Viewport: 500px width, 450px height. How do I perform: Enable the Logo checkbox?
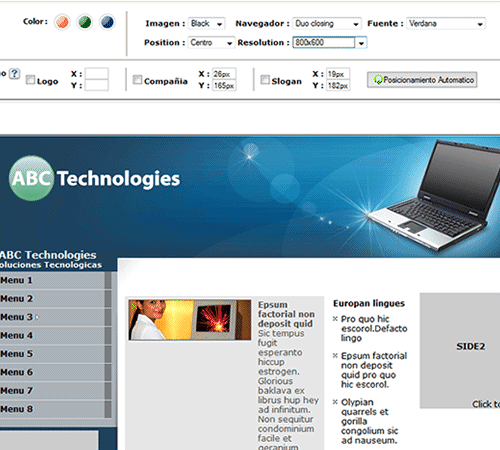(30, 80)
